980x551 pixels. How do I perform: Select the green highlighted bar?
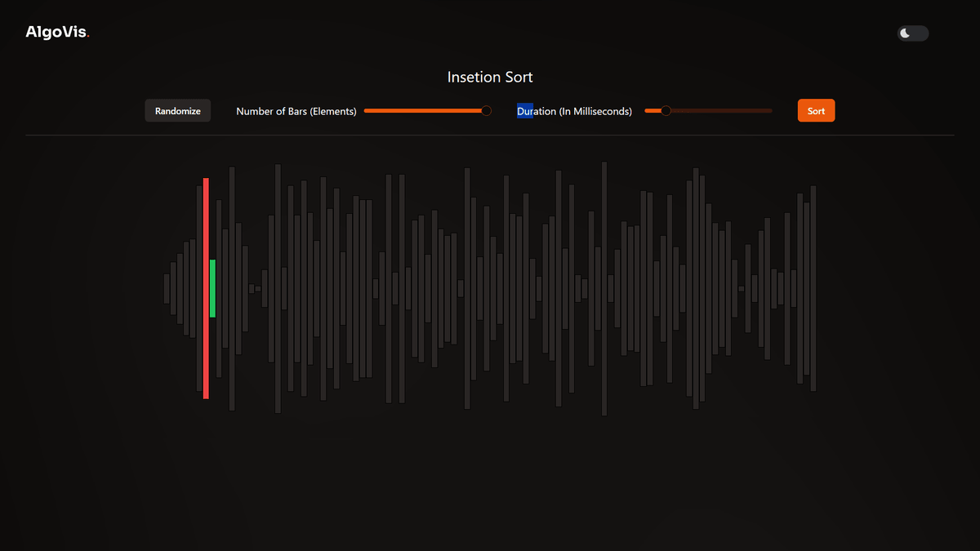(x=212, y=288)
